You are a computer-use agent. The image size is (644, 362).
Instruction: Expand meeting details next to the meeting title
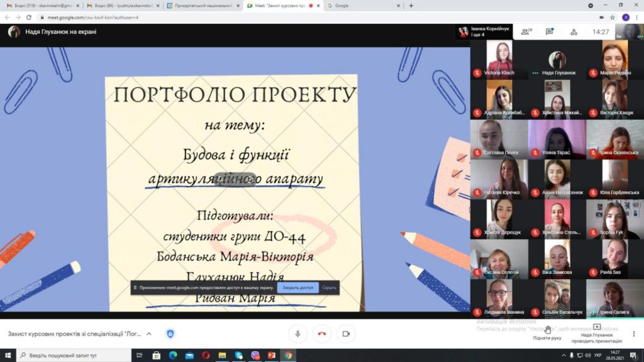point(149,334)
